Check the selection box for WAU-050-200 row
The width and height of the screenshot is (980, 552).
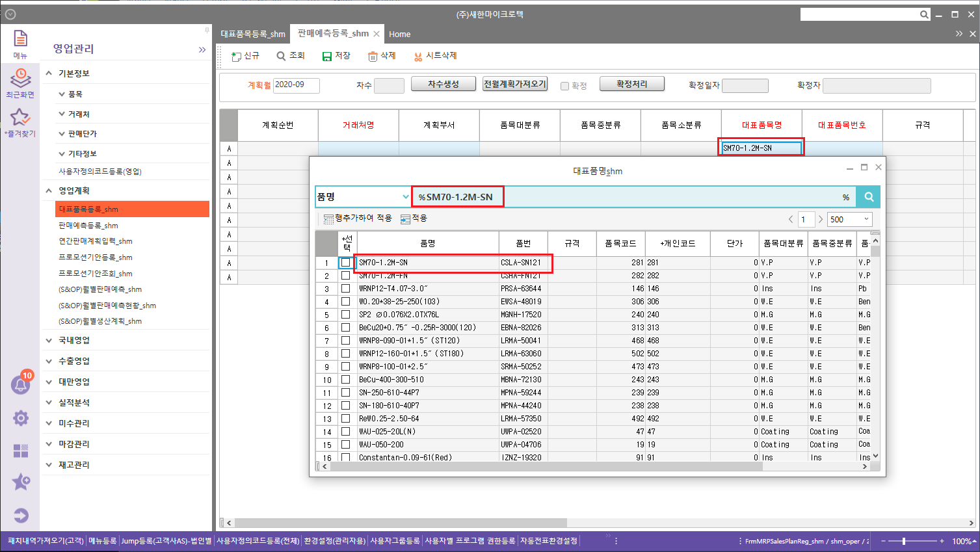click(x=346, y=445)
